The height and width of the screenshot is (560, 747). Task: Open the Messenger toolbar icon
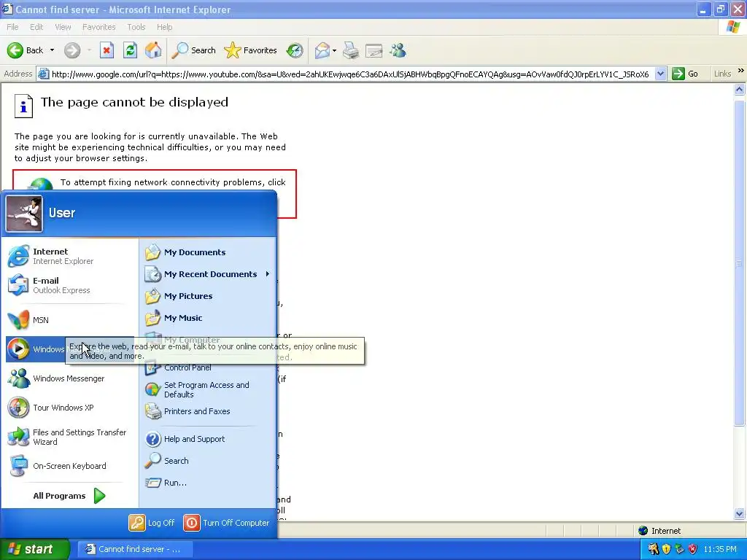398,50
